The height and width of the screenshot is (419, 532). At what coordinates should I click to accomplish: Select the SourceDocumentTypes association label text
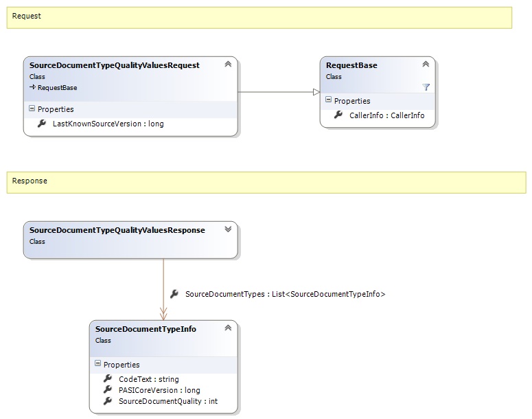pyautogui.click(x=286, y=294)
